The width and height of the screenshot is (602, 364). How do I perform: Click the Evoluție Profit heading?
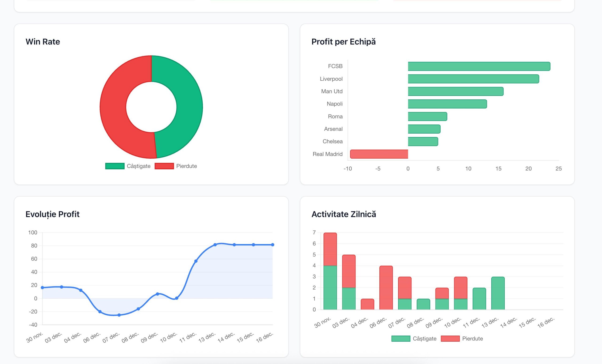(52, 214)
